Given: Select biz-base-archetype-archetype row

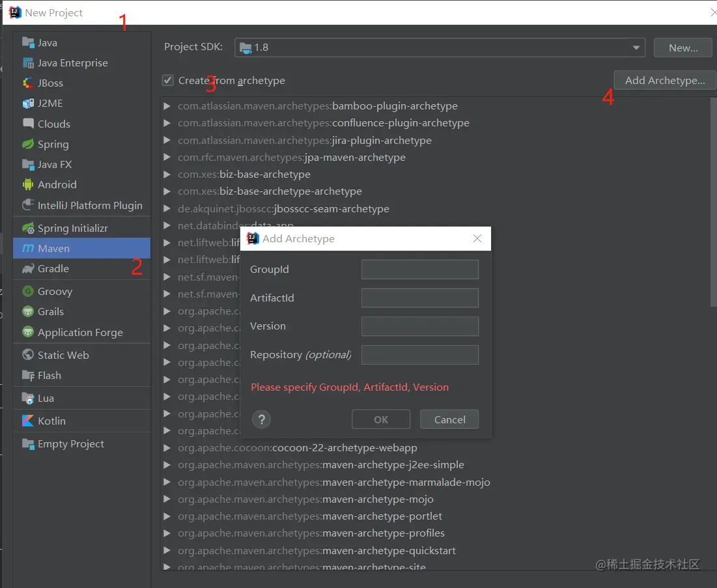Looking at the screenshot, I should [434, 191].
